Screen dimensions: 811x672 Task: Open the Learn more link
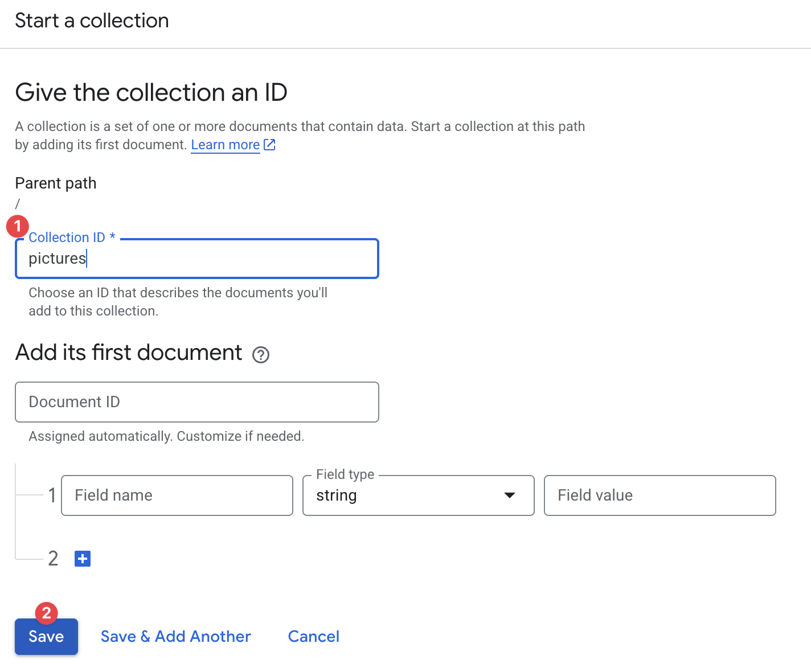pyautogui.click(x=225, y=145)
